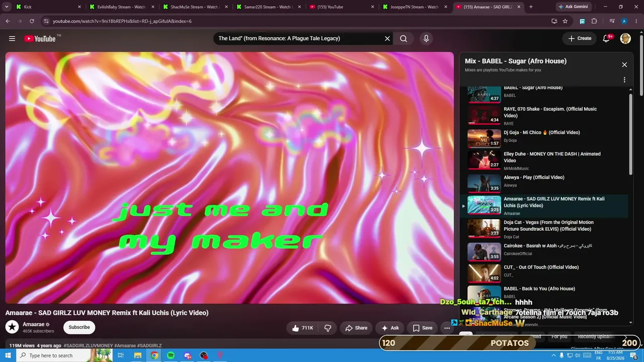
Task: Open Task View on the taskbar
Action: (121, 355)
